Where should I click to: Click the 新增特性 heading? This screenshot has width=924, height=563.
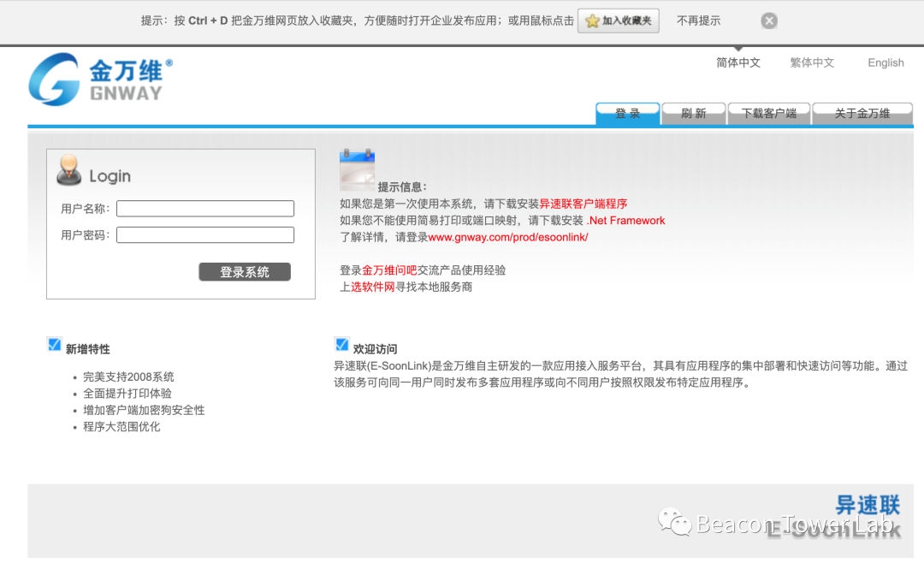click(x=88, y=349)
